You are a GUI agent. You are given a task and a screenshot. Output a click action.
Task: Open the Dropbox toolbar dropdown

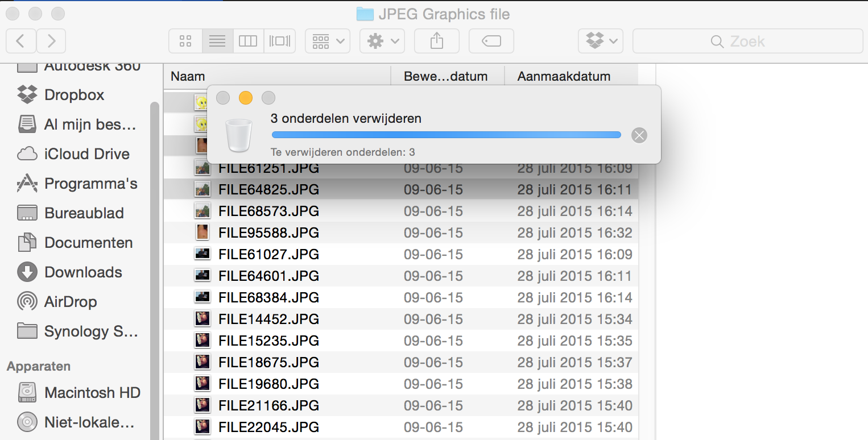pyautogui.click(x=601, y=41)
